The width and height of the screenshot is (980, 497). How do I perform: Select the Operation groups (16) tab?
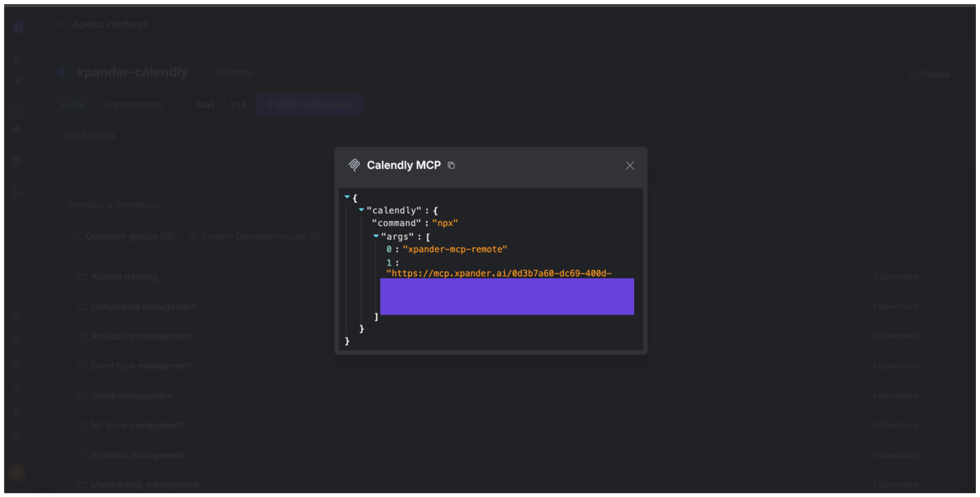tap(124, 237)
